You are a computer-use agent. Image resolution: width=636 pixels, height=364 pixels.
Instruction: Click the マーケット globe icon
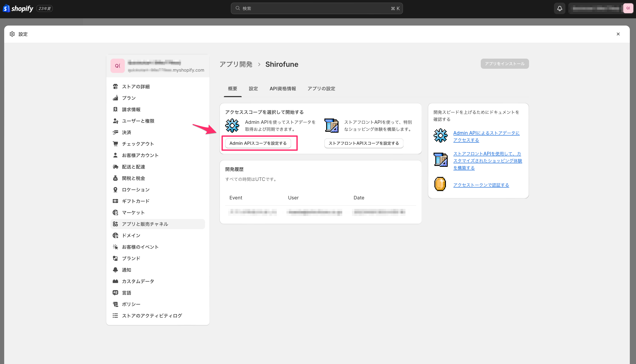coord(115,212)
